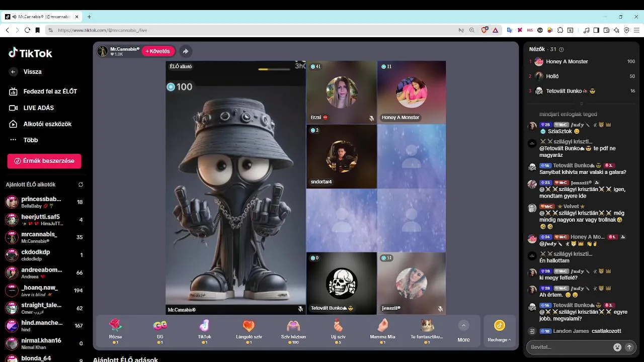Close the Mr.Cannabis browser tab
The image size is (644, 362).
tap(77, 17)
